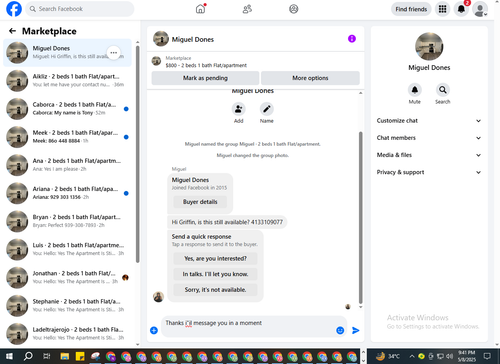This screenshot has height=364, width=500.
Task: Show hidden system tray icons
Action: (412, 356)
